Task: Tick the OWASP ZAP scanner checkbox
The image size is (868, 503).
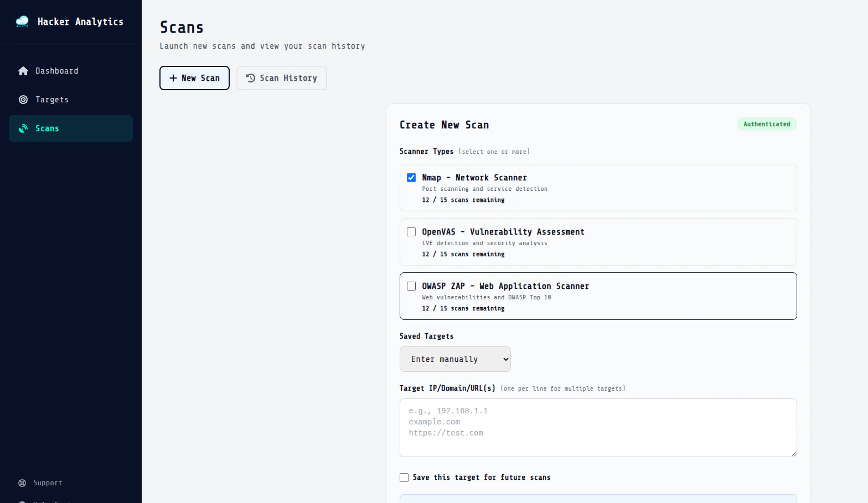Action: coord(411,286)
